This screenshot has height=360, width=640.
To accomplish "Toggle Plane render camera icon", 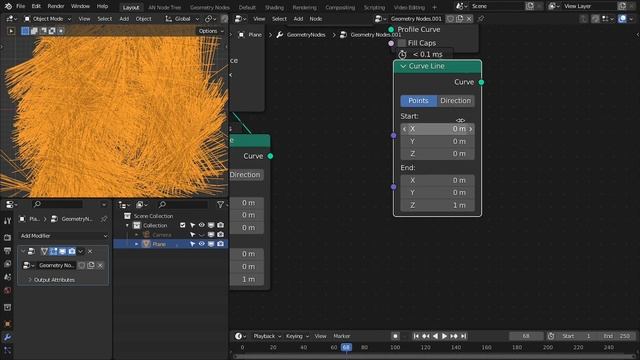I will coord(220,244).
